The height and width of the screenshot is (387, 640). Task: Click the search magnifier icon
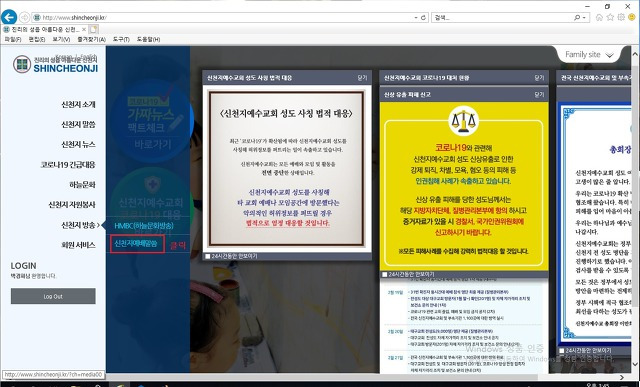click(x=577, y=18)
